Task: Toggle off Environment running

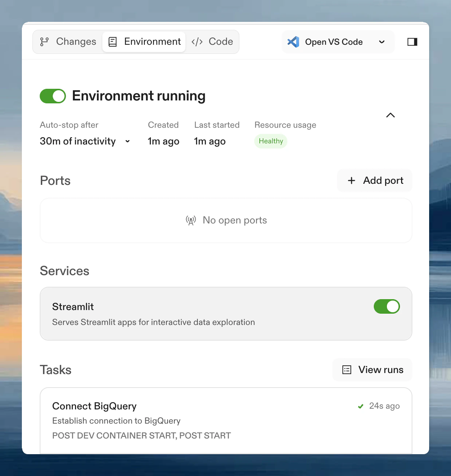Action: [x=52, y=96]
